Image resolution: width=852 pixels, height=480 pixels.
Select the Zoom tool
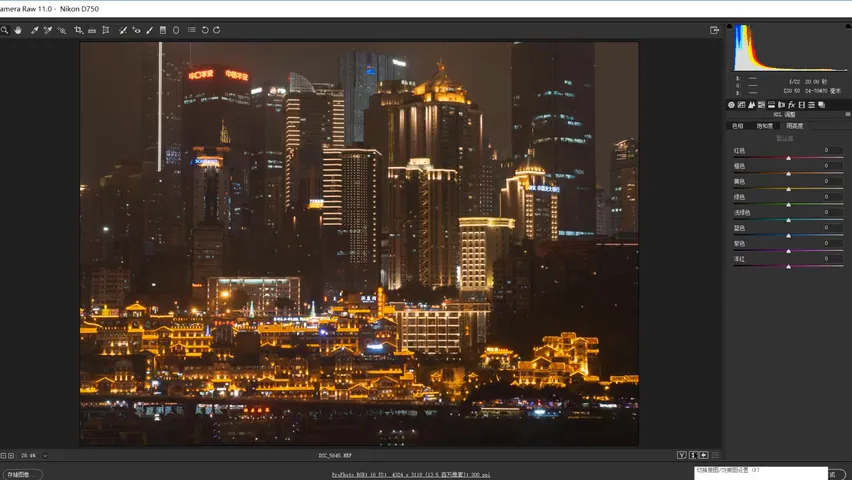(4, 30)
